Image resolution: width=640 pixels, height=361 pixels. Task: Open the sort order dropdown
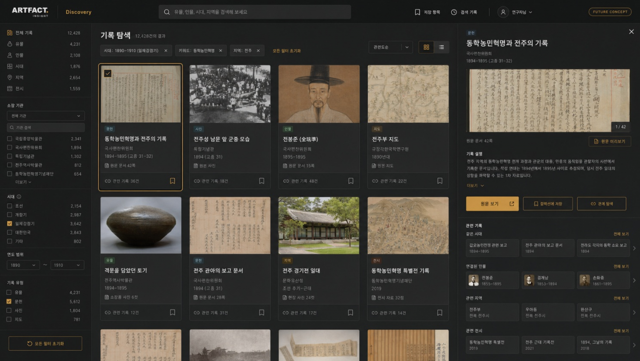pyautogui.click(x=390, y=47)
